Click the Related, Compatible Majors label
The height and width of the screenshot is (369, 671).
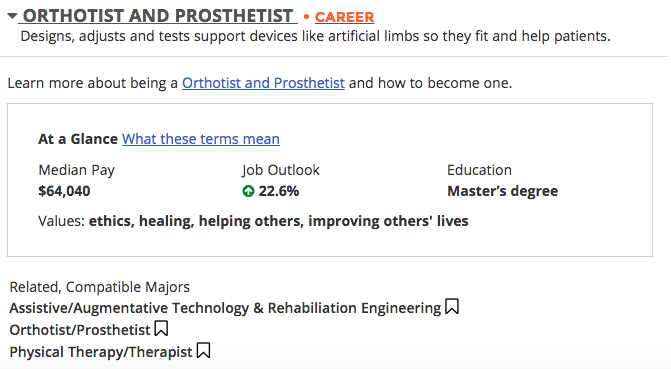[x=100, y=287]
